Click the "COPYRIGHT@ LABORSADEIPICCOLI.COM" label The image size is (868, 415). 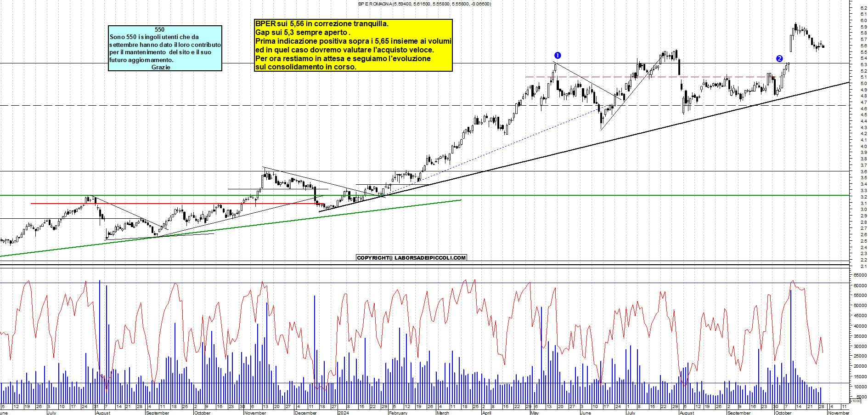pos(411,257)
